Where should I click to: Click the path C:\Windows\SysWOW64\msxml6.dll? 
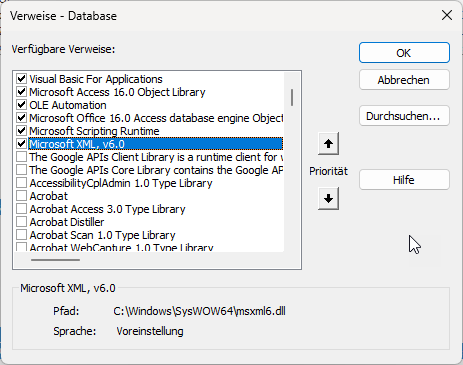pos(199,311)
